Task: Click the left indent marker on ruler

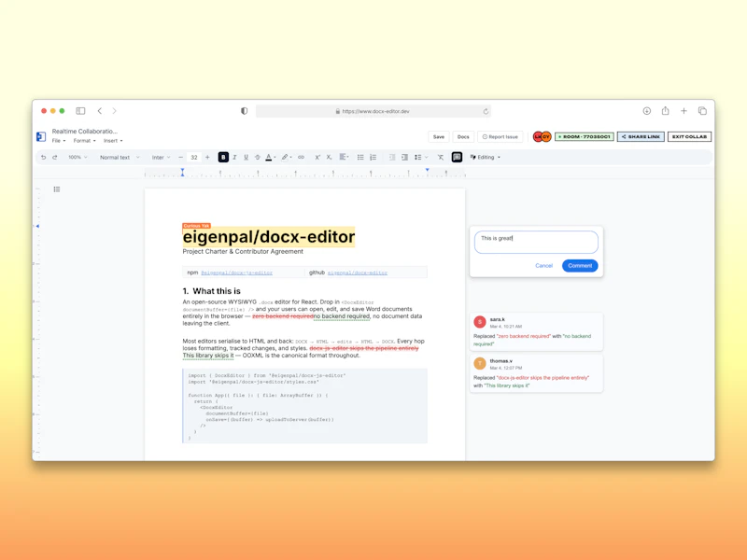Action: click(x=182, y=173)
